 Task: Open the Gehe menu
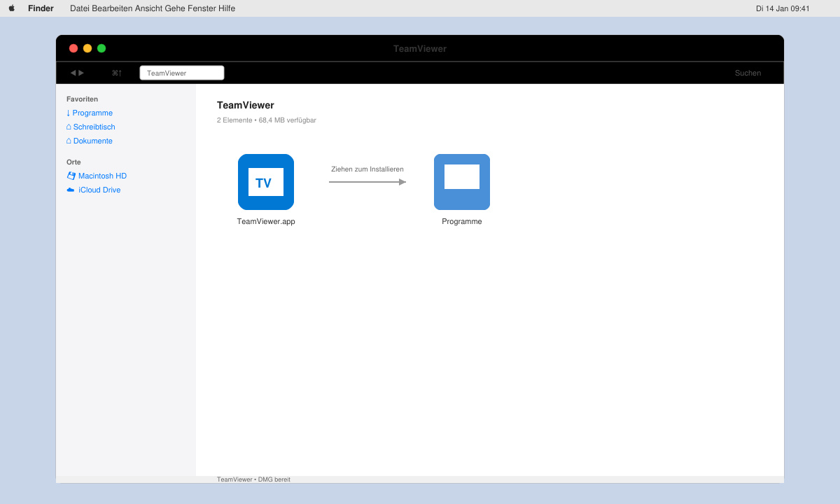tap(175, 8)
